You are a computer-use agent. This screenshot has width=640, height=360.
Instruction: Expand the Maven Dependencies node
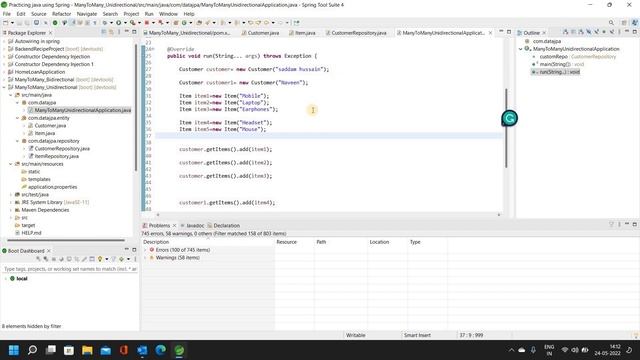(11, 210)
